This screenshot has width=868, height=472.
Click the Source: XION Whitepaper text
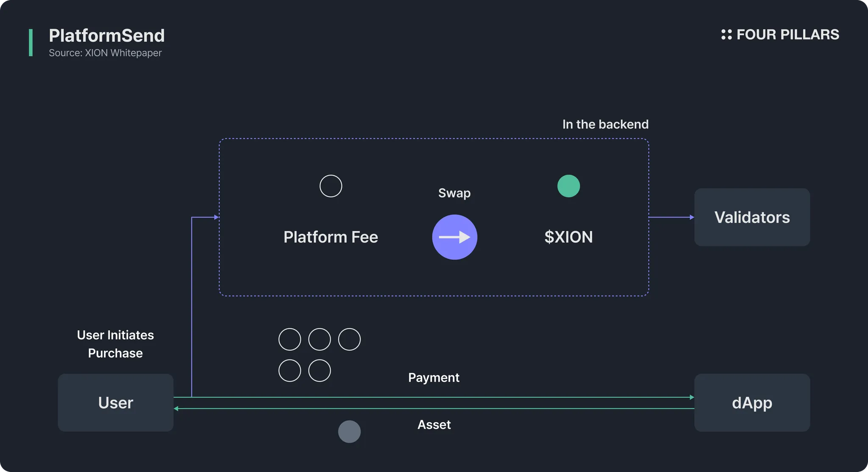[x=105, y=53]
